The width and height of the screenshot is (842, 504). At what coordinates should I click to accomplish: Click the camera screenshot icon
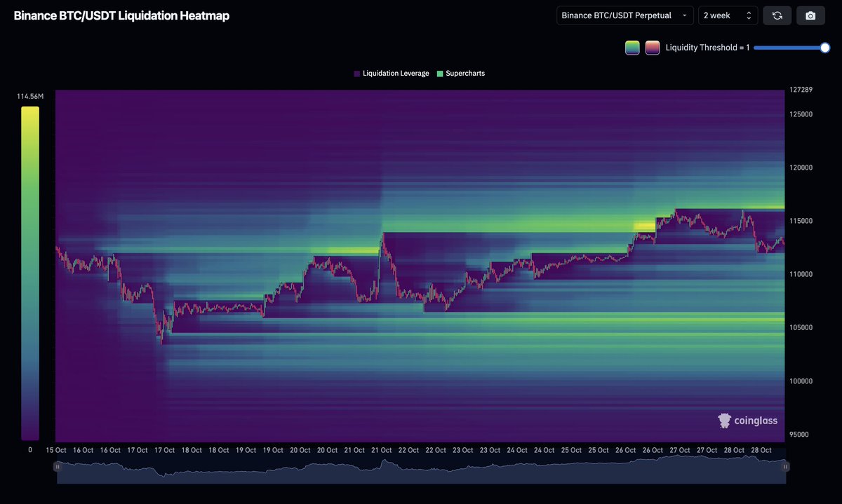[810, 15]
